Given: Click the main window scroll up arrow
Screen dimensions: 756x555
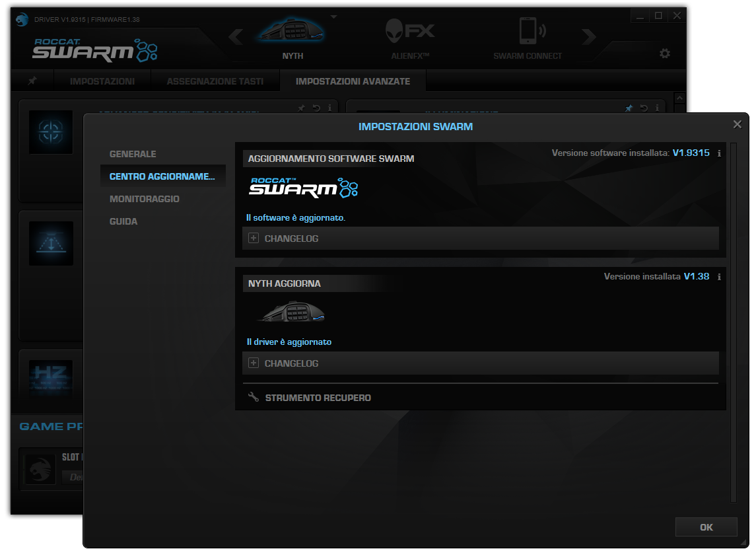Looking at the screenshot, I should tap(680, 98).
